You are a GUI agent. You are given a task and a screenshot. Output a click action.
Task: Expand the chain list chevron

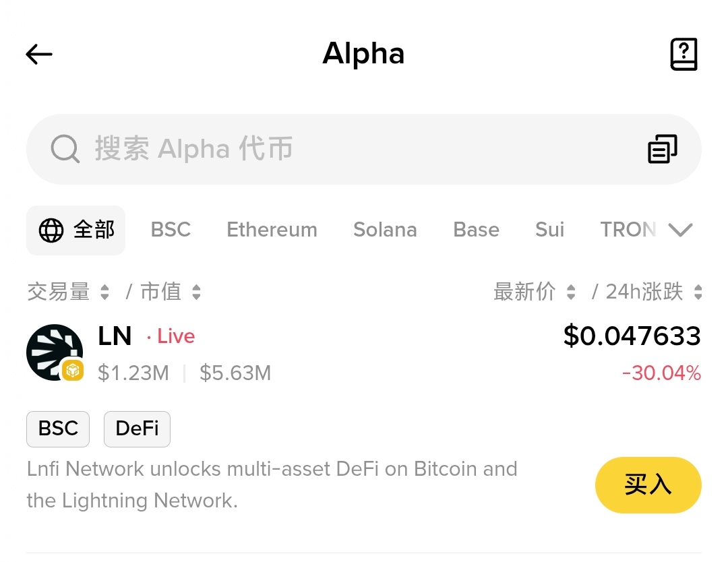click(x=681, y=230)
